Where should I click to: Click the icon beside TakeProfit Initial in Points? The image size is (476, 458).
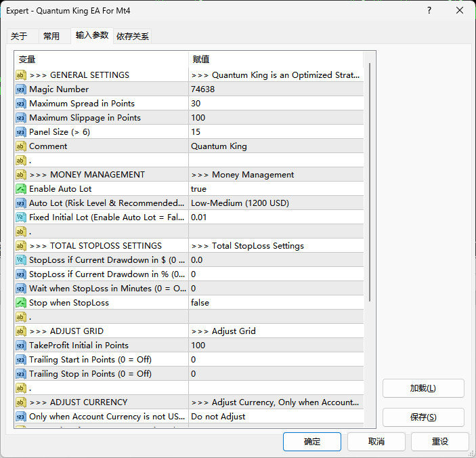[21, 346]
